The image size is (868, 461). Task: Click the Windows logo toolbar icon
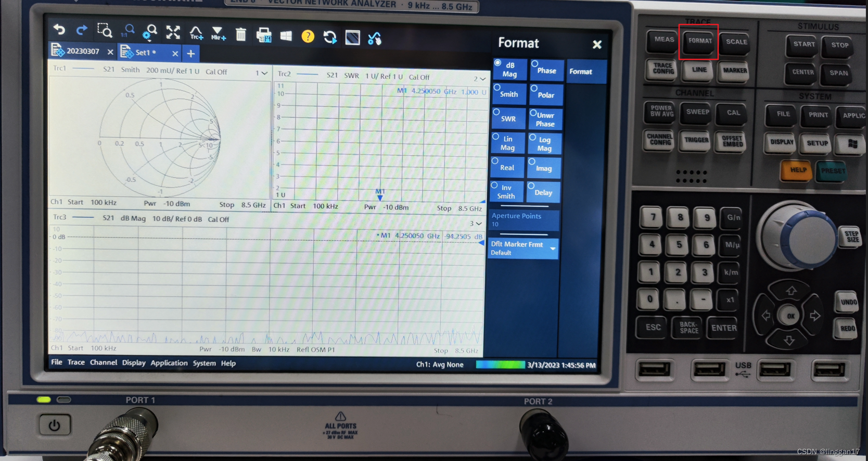tap(286, 36)
